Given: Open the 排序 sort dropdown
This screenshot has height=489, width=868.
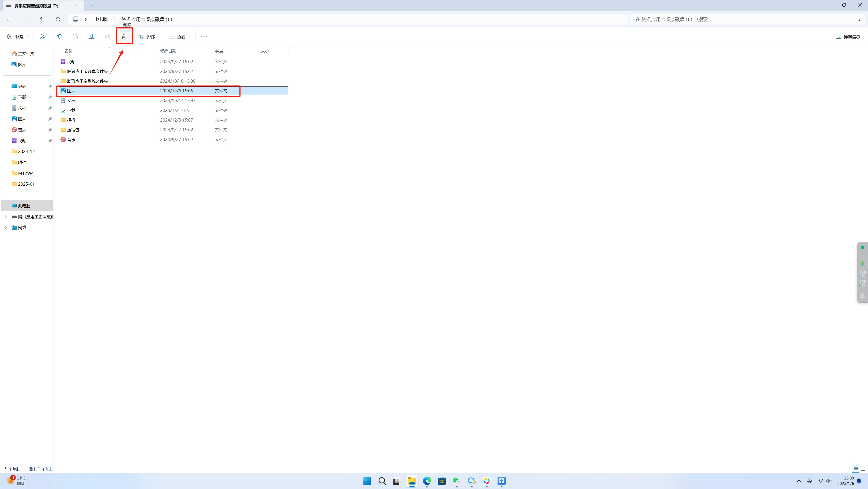Looking at the screenshot, I should [149, 37].
